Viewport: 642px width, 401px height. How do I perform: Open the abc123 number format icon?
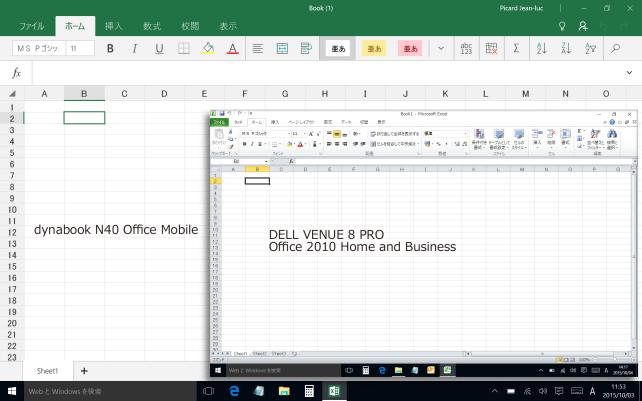(466, 48)
